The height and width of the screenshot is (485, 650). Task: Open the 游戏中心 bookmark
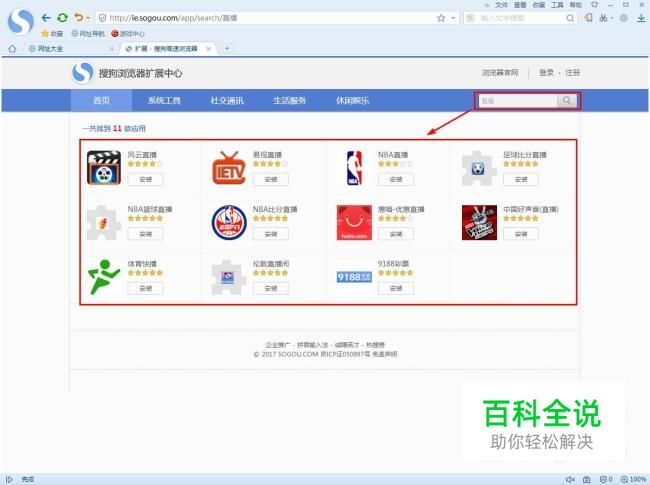click(x=128, y=34)
